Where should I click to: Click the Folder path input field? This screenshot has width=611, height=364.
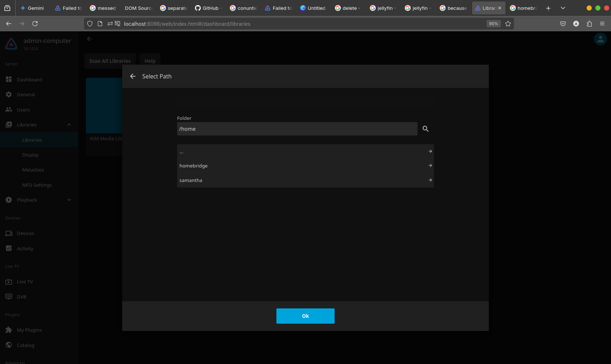tap(297, 129)
